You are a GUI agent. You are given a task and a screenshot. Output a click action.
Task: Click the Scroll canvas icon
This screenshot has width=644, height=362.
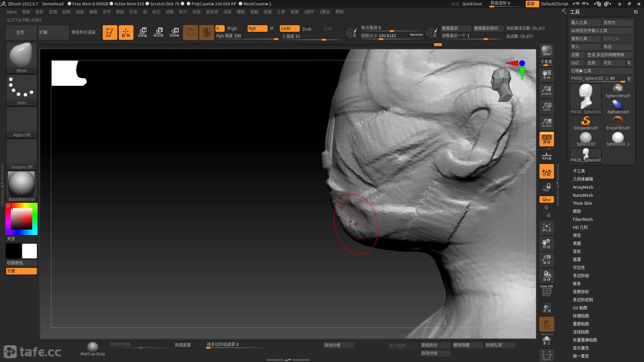546,74
